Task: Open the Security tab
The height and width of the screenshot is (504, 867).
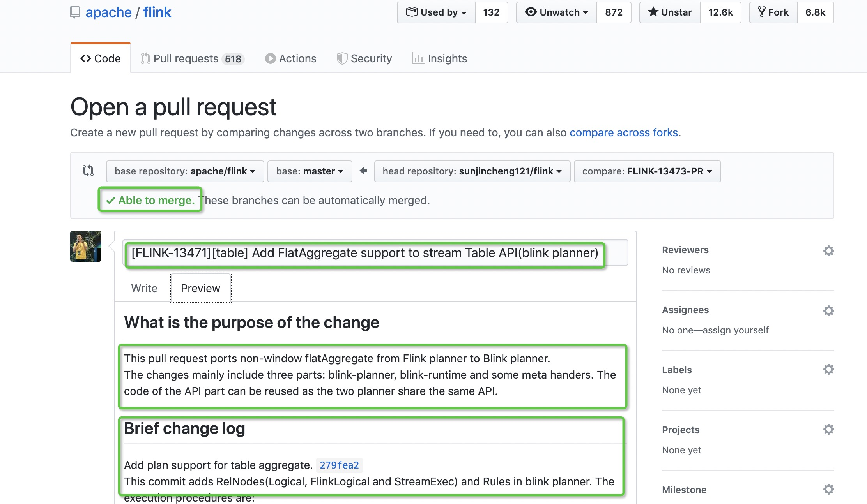Action: click(x=364, y=58)
